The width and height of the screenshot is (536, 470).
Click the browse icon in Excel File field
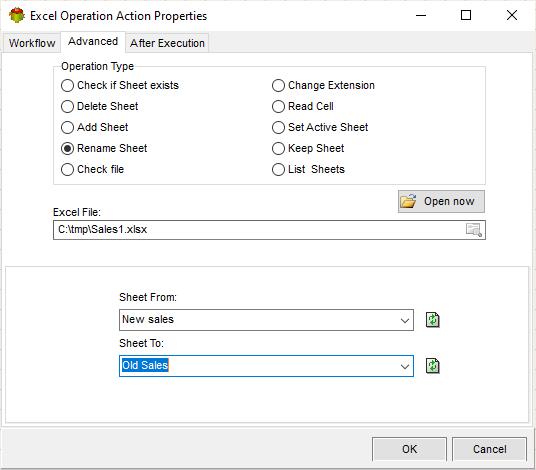[x=474, y=230]
